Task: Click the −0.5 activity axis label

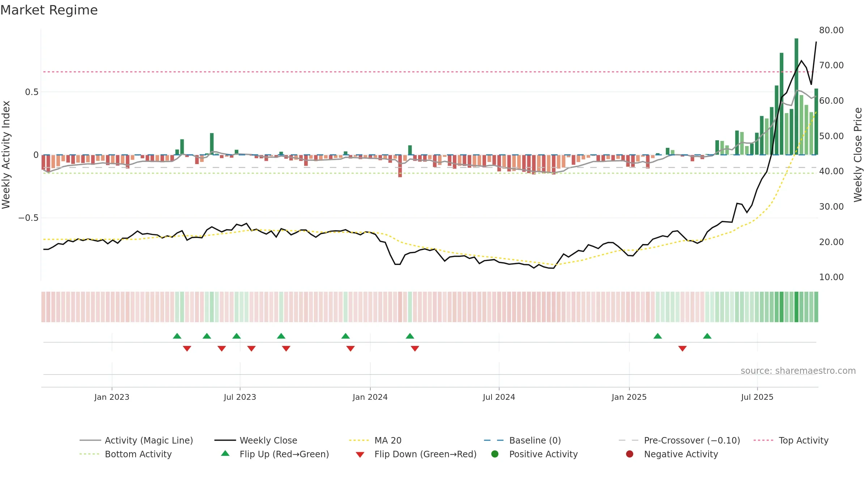Action: pyautogui.click(x=28, y=218)
